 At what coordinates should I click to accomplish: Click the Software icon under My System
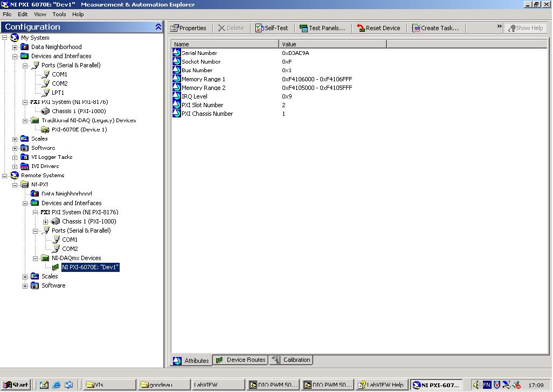click(24, 148)
